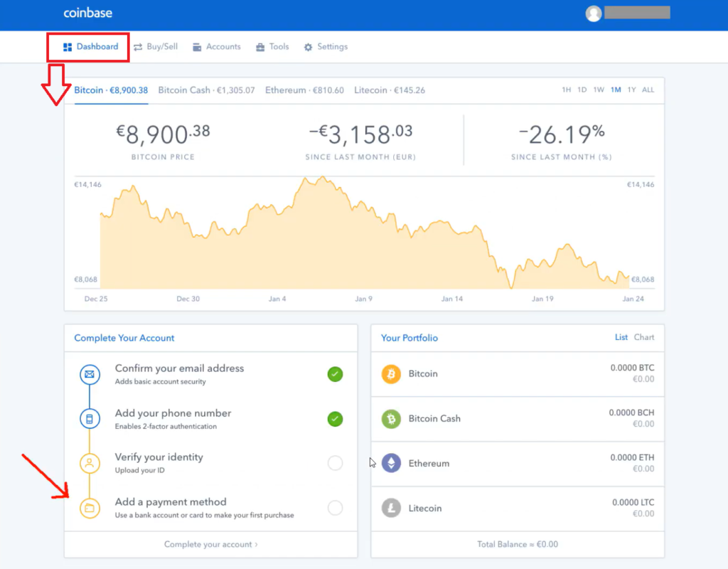Open the user profile avatar

click(594, 14)
